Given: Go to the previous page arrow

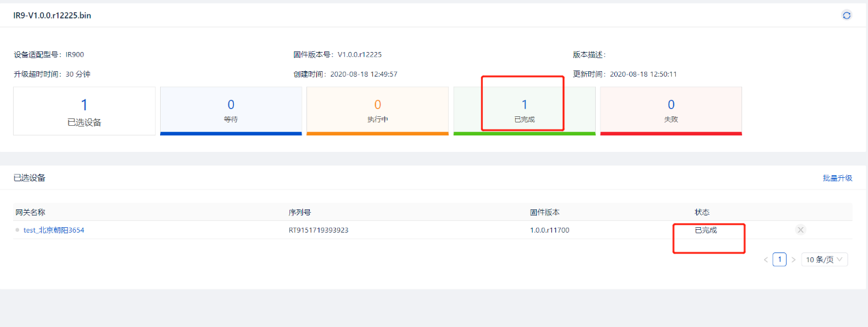Looking at the screenshot, I should coord(765,260).
